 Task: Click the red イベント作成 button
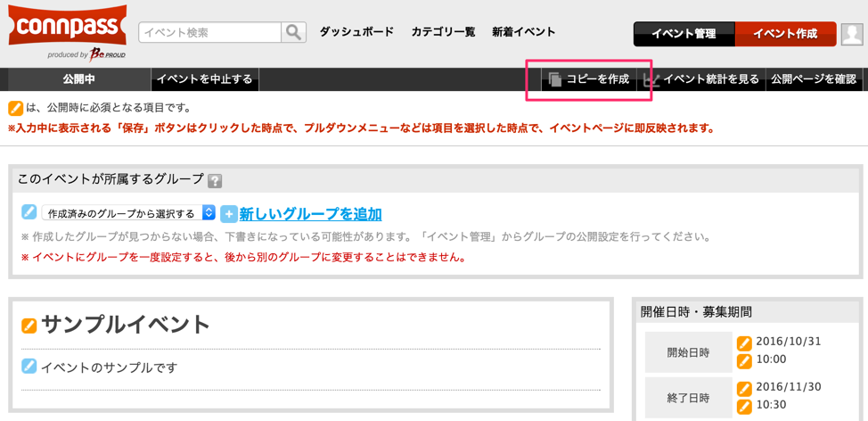[785, 35]
